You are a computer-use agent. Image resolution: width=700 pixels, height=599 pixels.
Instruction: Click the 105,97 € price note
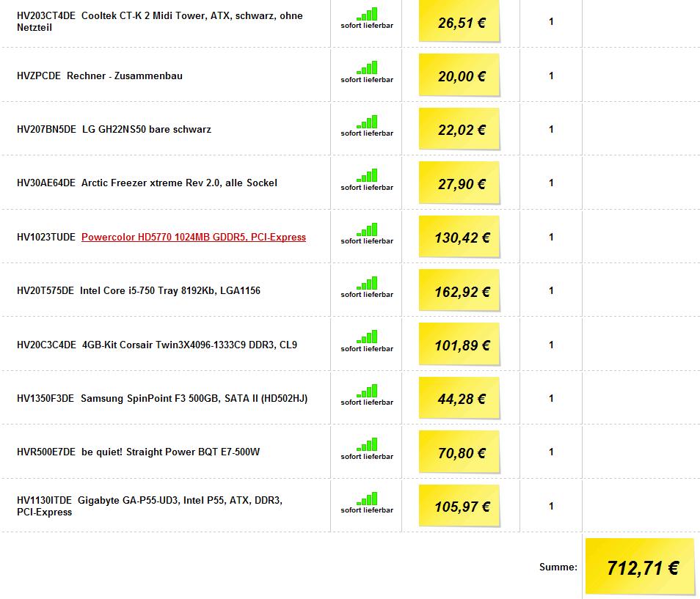(459, 506)
